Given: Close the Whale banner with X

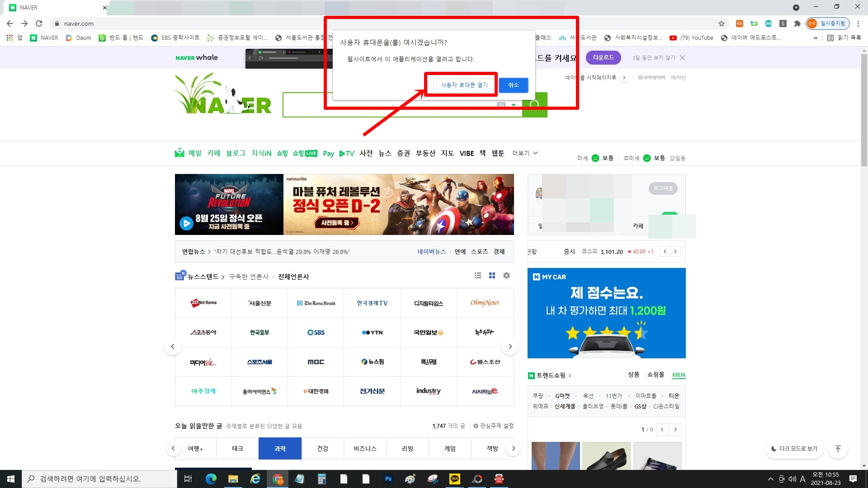Looking at the screenshot, I should (683, 57).
